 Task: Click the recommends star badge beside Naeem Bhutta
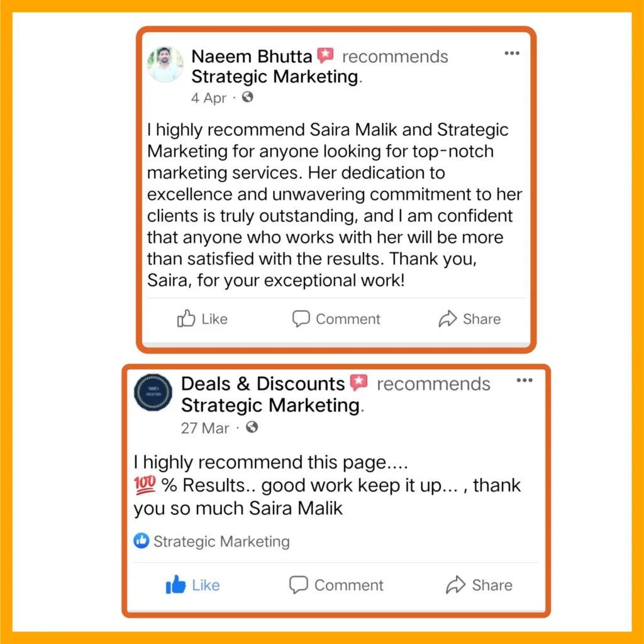pyautogui.click(x=325, y=56)
